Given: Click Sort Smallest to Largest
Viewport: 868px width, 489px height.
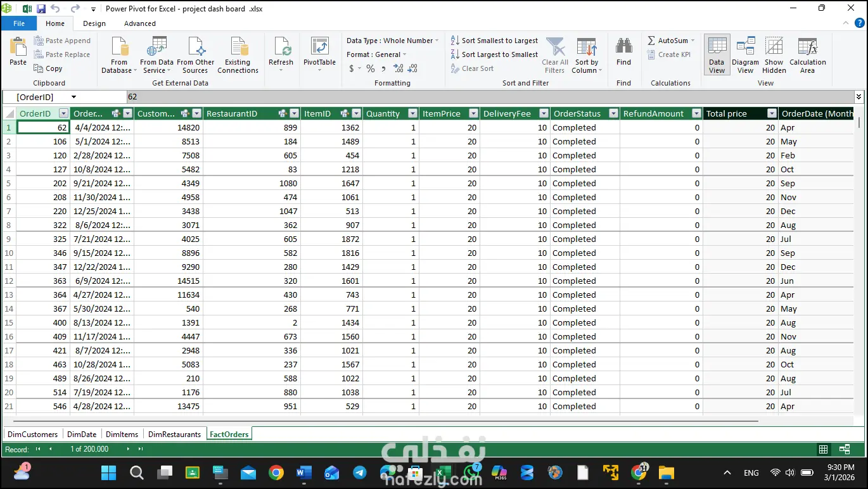Looking at the screenshot, I should (x=494, y=41).
